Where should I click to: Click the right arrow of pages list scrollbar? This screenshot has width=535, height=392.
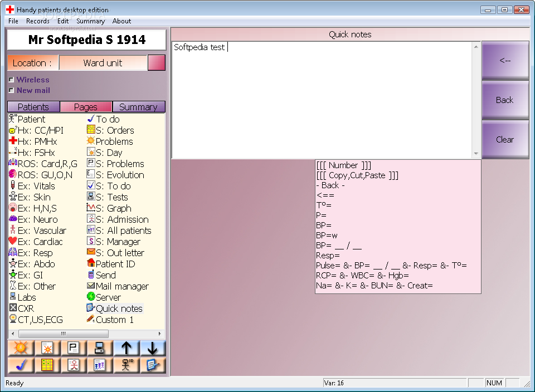tap(159, 334)
